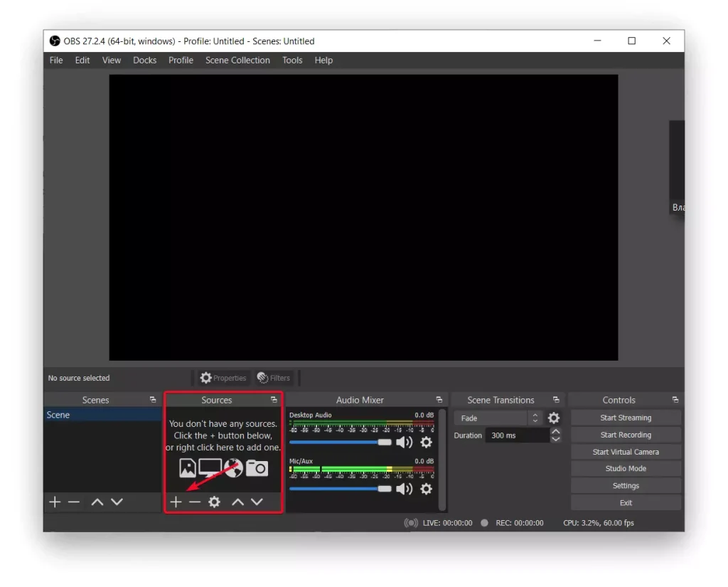Increase transition duration with up arrow
The height and width of the screenshot is (587, 728).
pyautogui.click(x=555, y=431)
